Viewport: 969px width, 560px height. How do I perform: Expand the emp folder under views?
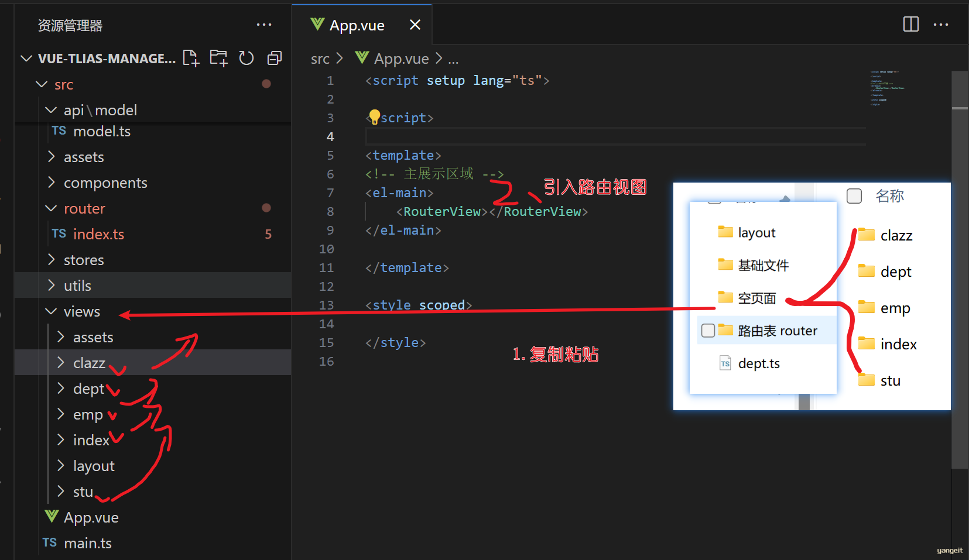pyautogui.click(x=60, y=414)
